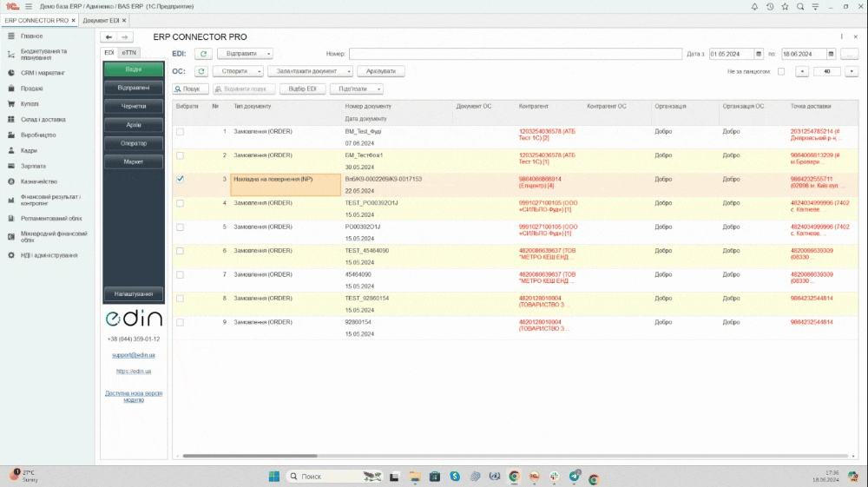Image resolution: width=868 pixels, height=487 pixels.
Task: Open the notifications bell icon
Action: [753, 6]
